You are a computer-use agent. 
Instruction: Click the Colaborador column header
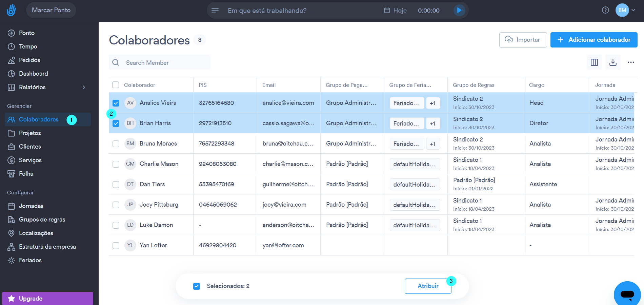coord(140,85)
